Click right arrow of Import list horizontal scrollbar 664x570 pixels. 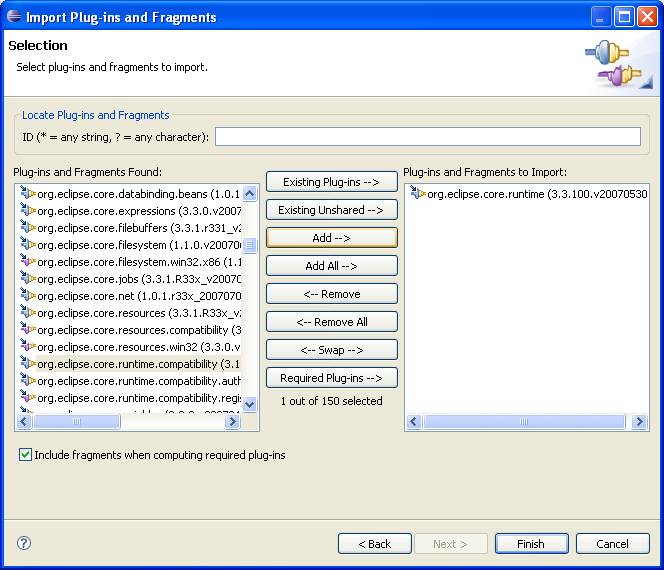(639, 421)
